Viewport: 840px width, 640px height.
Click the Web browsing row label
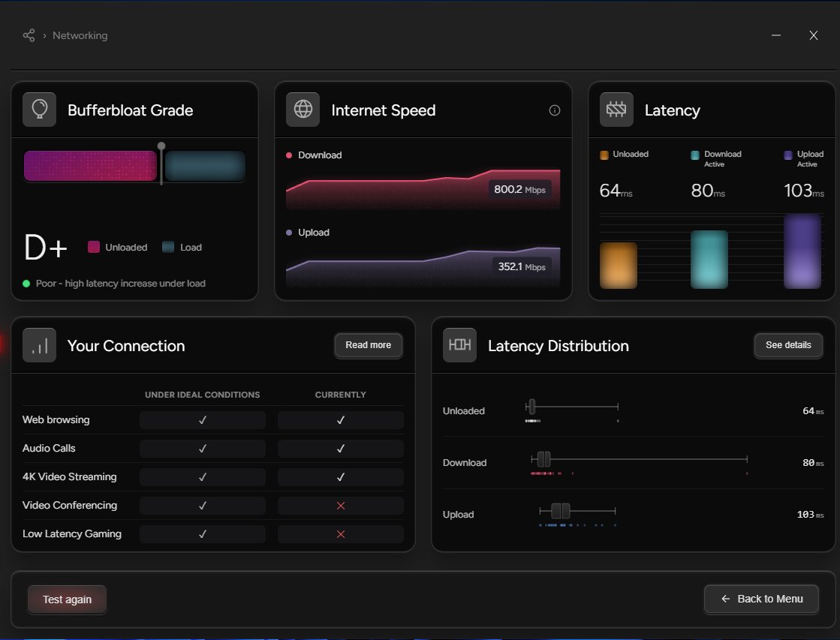[56, 420]
